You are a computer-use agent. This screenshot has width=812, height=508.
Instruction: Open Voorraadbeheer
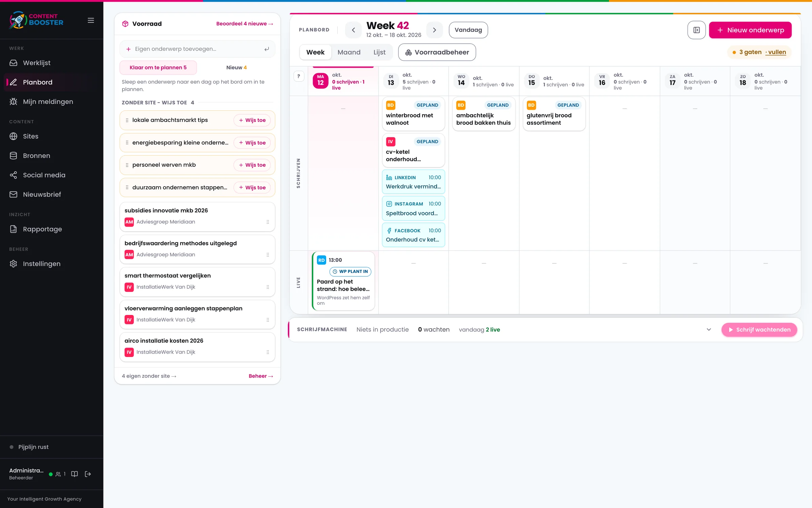point(437,52)
